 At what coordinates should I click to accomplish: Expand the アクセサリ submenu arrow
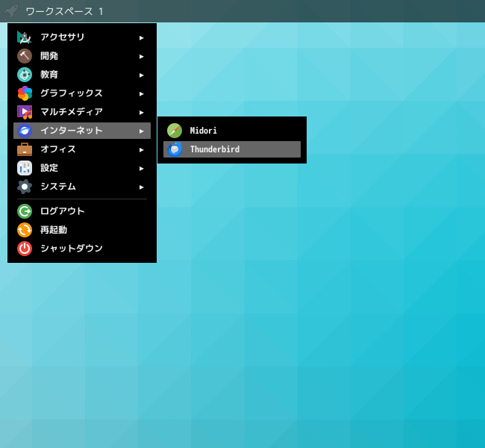[x=141, y=38]
